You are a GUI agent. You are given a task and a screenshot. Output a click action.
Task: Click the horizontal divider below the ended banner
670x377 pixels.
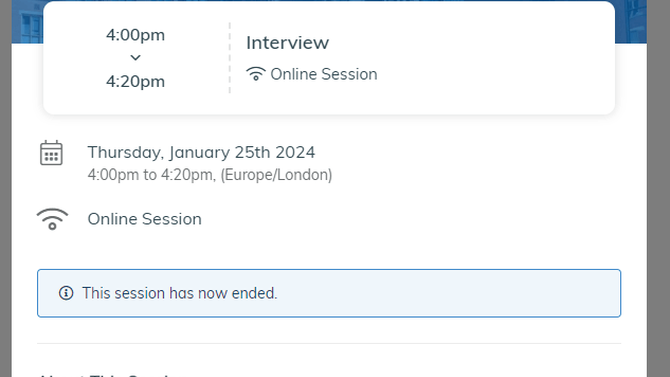point(329,343)
